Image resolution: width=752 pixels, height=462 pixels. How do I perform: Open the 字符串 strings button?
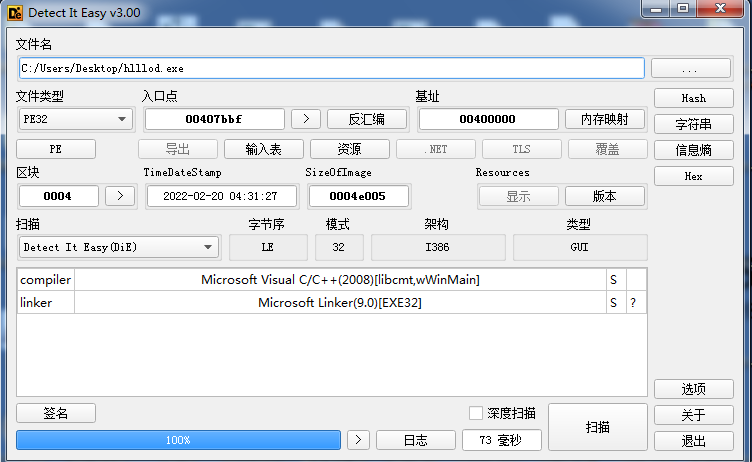tap(693, 124)
